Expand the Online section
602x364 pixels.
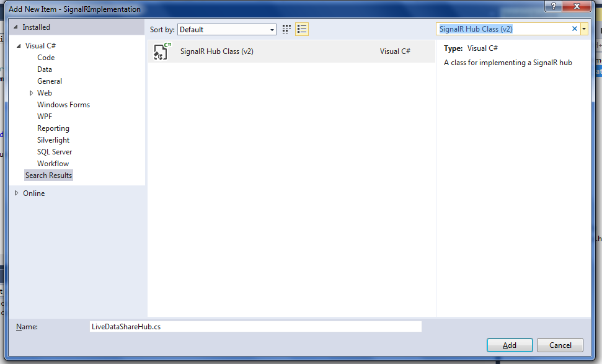(17, 193)
